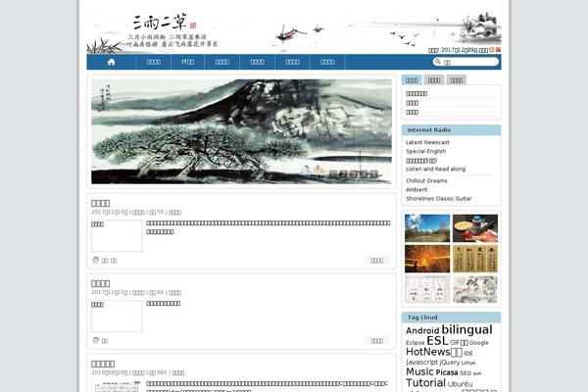The height and width of the screenshot is (392, 588).
Task: Click the Google tag
Action: [x=479, y=343]
